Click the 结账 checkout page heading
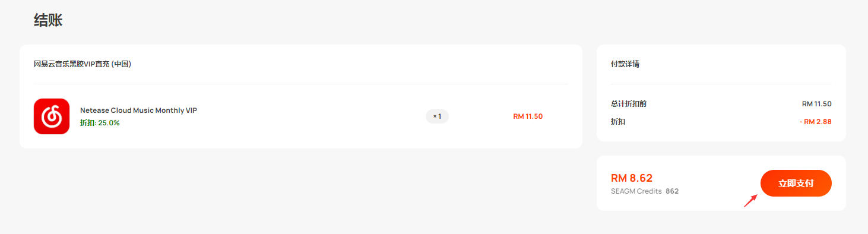The width and height of the screenshot is (868, 234). point(48,20)
